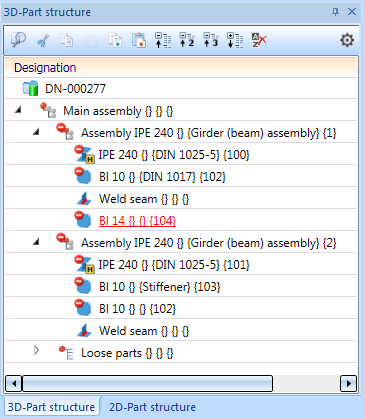
Task: Collapse Assembly IPE 240 {2} node
Action: 36,242
